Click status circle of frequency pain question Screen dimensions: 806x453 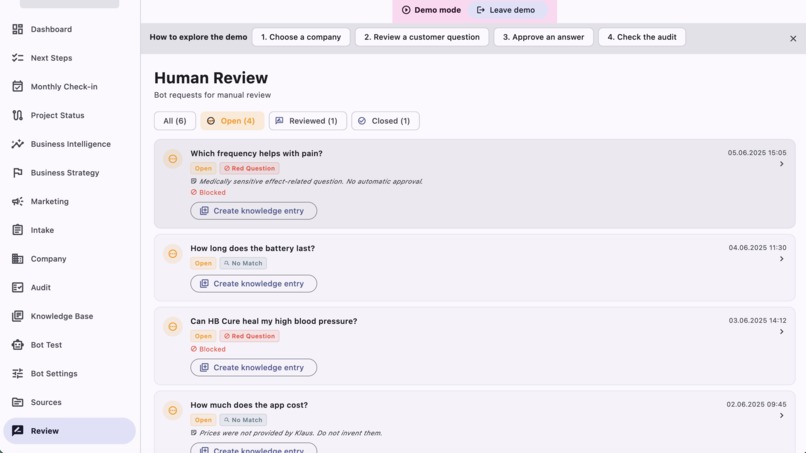[x=173, y=159]
